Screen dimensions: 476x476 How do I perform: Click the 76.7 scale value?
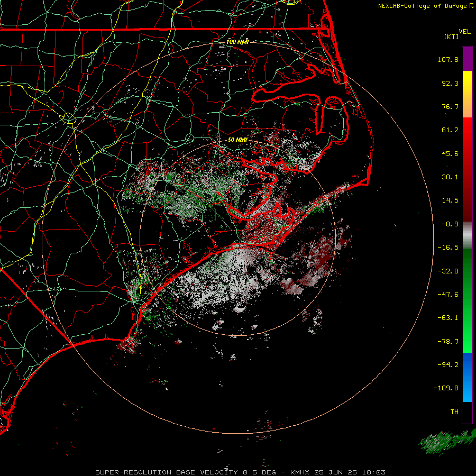coord(450,106)
